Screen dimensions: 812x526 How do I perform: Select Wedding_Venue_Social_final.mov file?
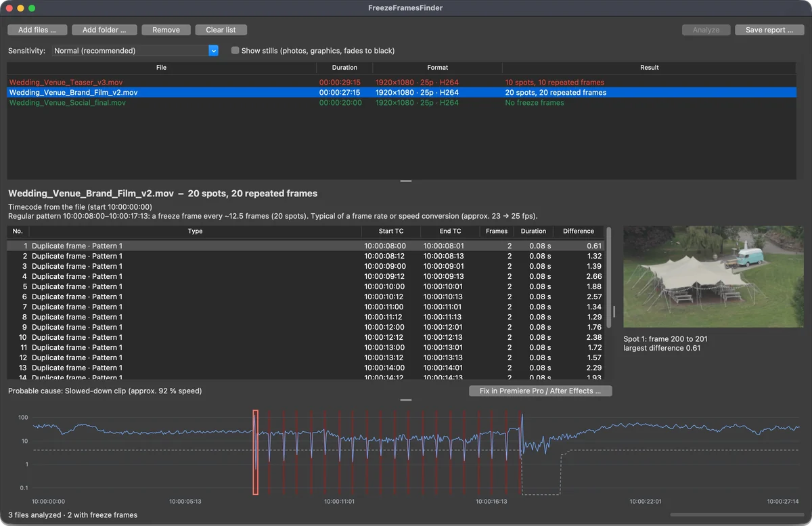(x=402, y=103)
